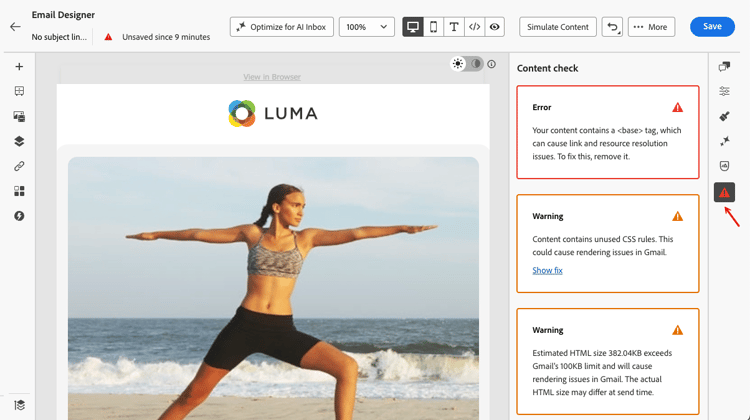750x420 pixels.
Task: Add a component with the plus icon
Action: point(19,66)
